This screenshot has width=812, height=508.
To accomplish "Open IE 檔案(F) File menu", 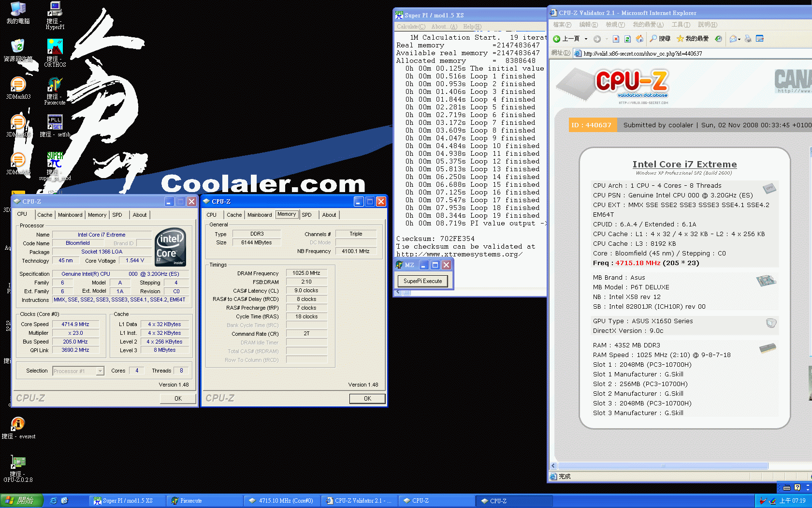I will tap(562, 25).
